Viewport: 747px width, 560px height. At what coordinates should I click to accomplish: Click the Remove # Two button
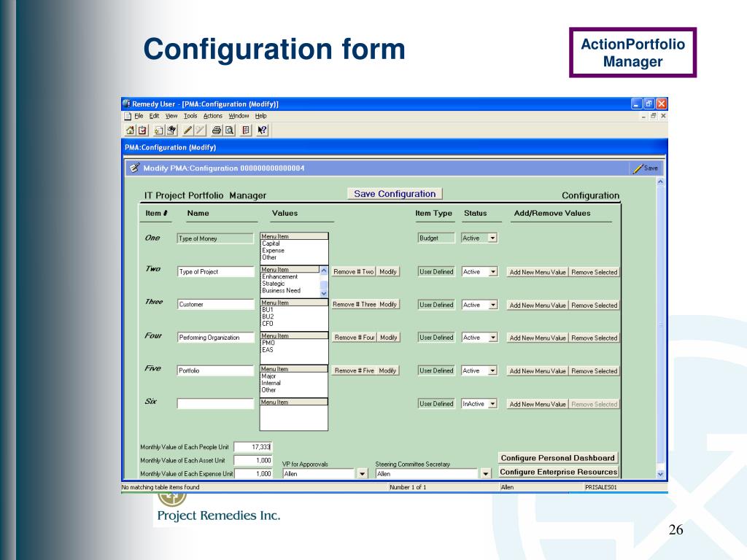click(354, 272)
